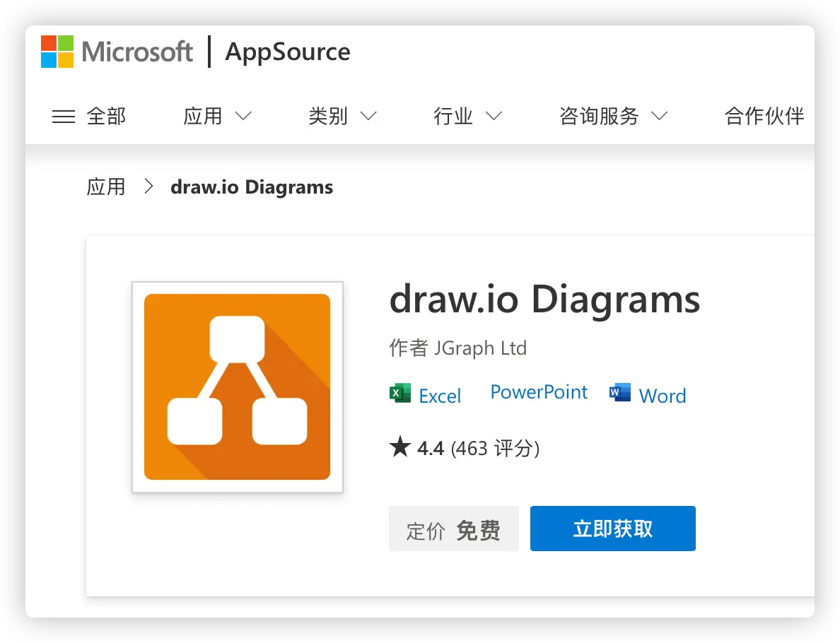Click the draw.io Diagrams breadcrumb text

[252, 187]
